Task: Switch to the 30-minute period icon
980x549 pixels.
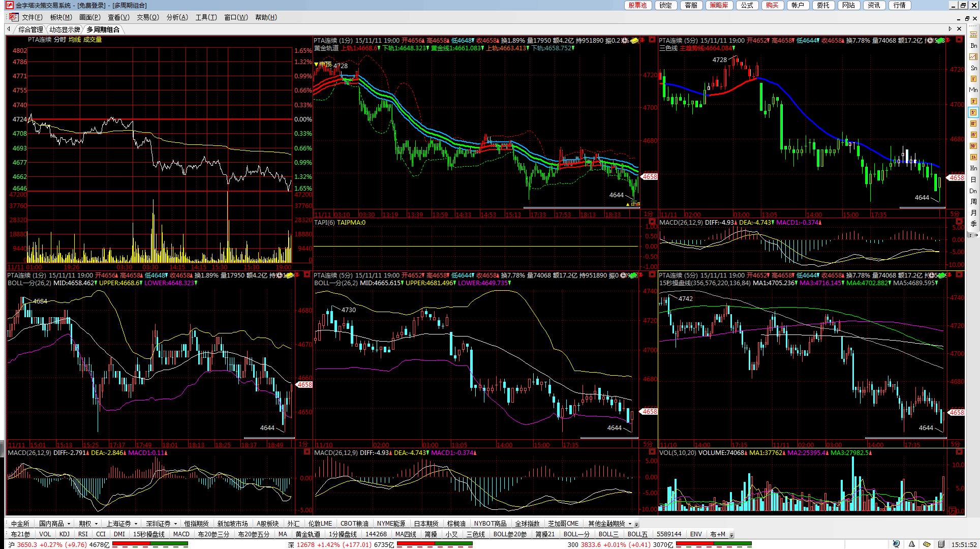Action: [973, 146]
